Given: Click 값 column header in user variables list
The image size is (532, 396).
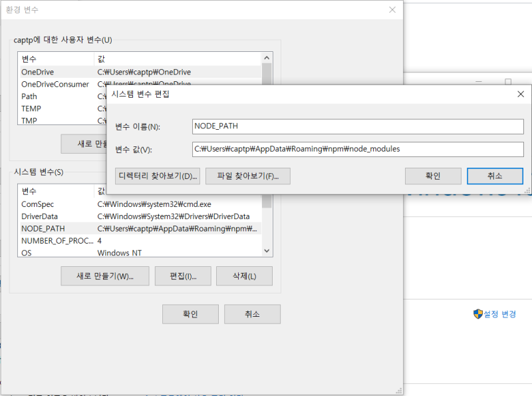Looking at the screenshot, I should point(178,59).
